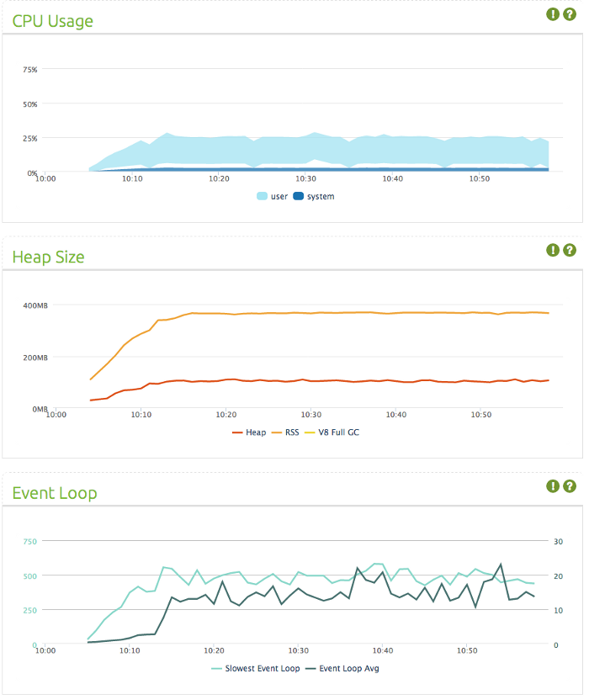This screenshot has width=589, height=700.
Task: Toggle the Slowest Event Loop legend entry
Action: click(252, 669)
